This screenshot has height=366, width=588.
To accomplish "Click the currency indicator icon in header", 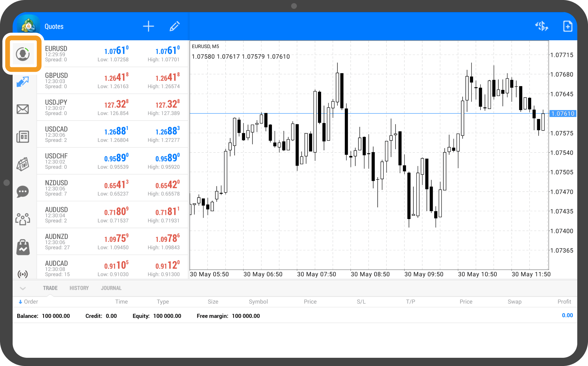I will coord(542,26).
